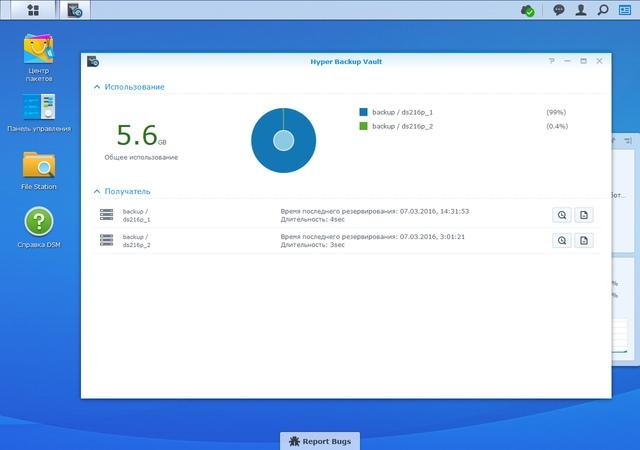This screenshot has height=450, width=640.
Task: Select the backup / ds216p_1 storage icon
Action: 107,215
